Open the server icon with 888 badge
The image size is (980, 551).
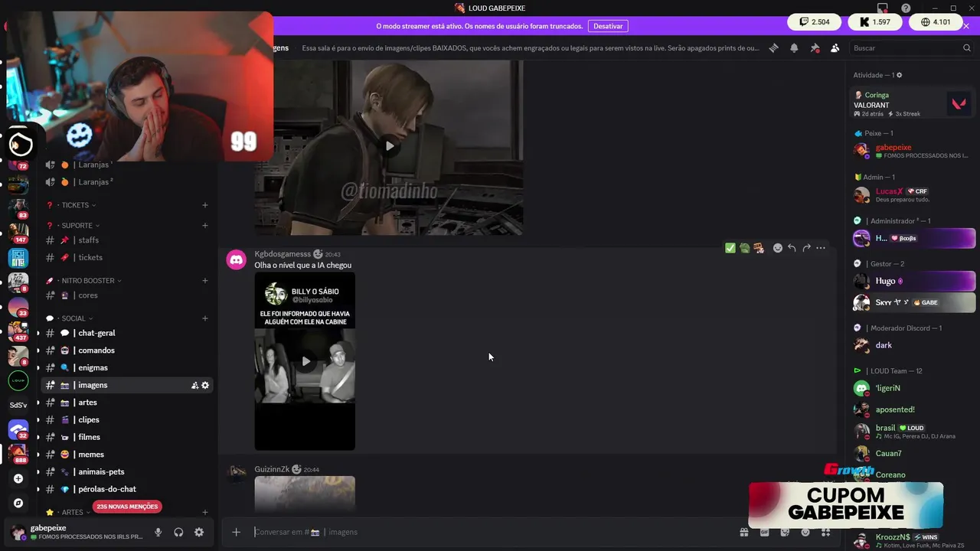18,453
